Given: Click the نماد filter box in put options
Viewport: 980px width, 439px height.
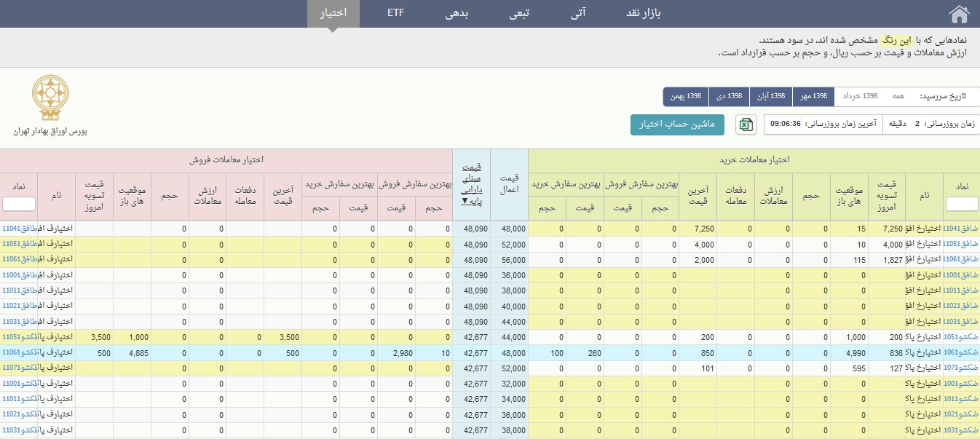Looking at the screenshot, I should coord(18,204).
